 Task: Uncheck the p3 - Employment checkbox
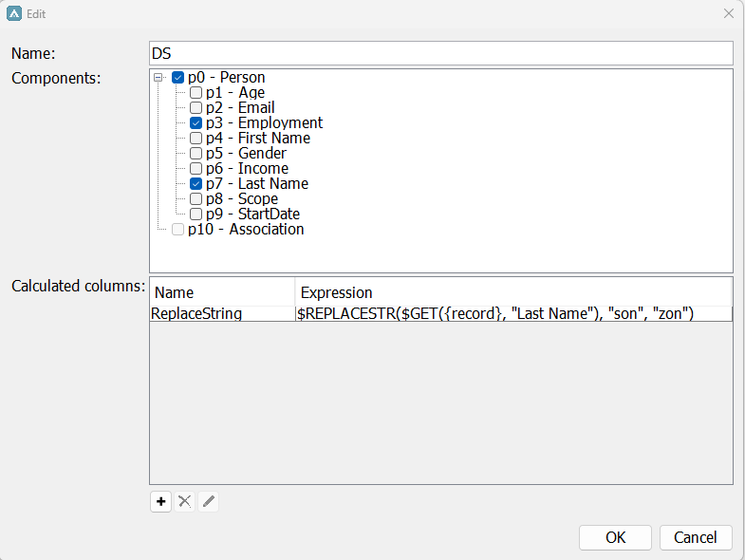(x=196, y=123)
